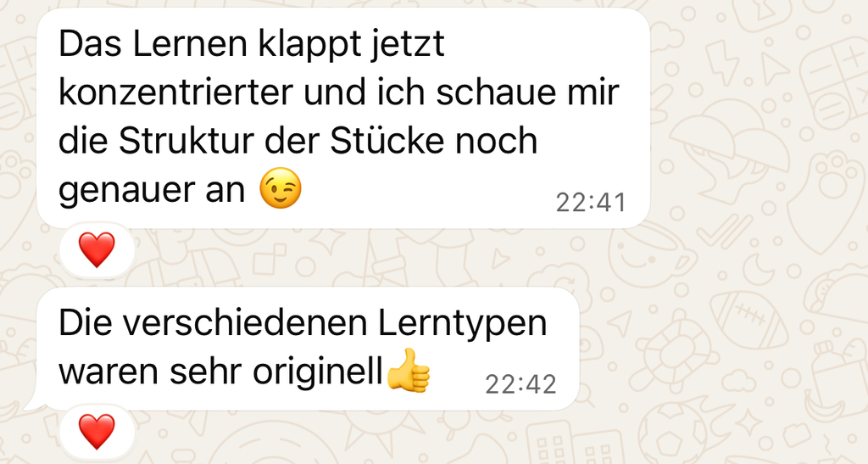
Task: Click the 22:42 timestamp
Action: (520, 384)
